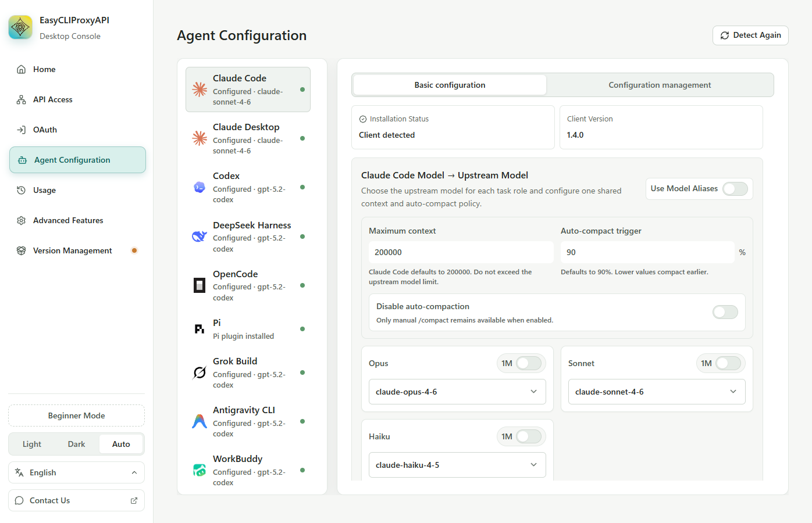Click the refresh icon in Detect Again
The height and width of the screenshot is (523, 812).
pos(725,35)
